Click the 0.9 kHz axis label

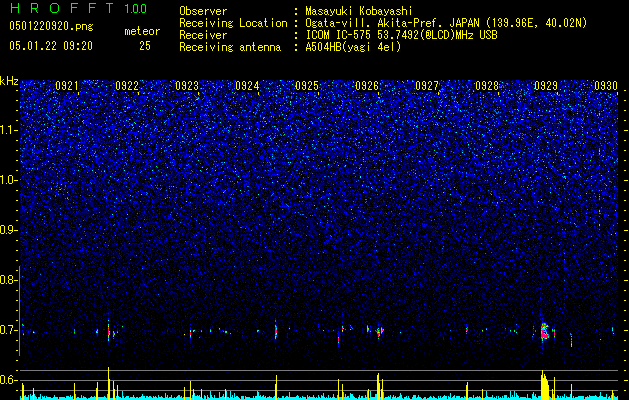(8, 230)
